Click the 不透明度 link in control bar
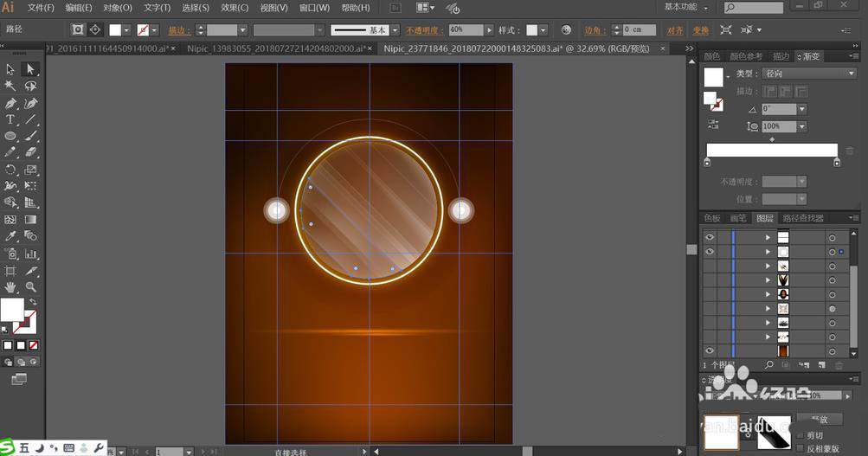Image resolution: width=868 pixels, height=456 pixels. [425, 30]
